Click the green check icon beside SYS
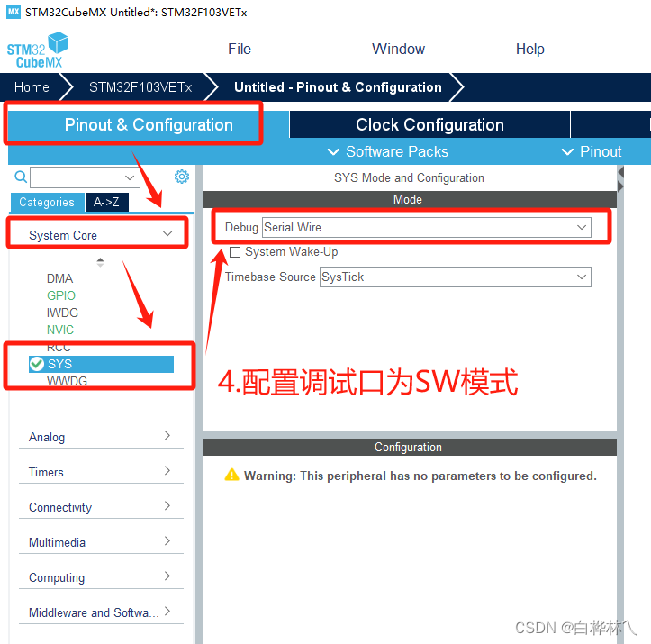The height and width of the screenshot is (644, 651). (37, 364)
